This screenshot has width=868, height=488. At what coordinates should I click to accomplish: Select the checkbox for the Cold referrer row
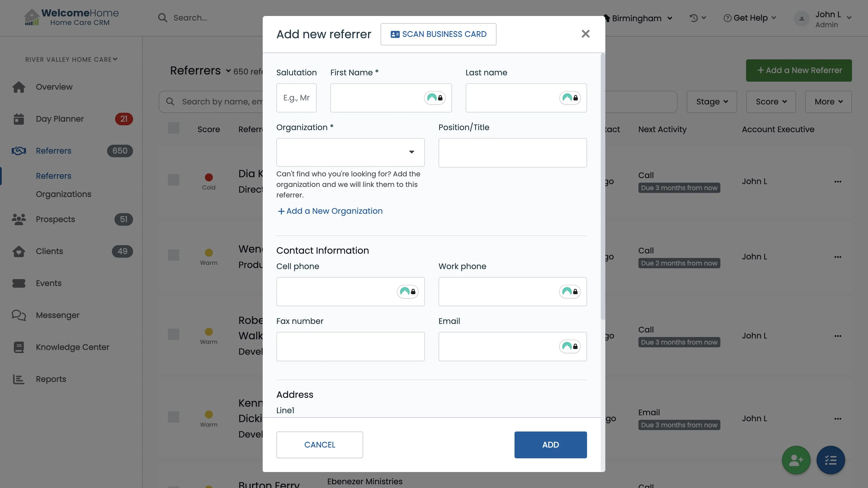coord(174,180)
